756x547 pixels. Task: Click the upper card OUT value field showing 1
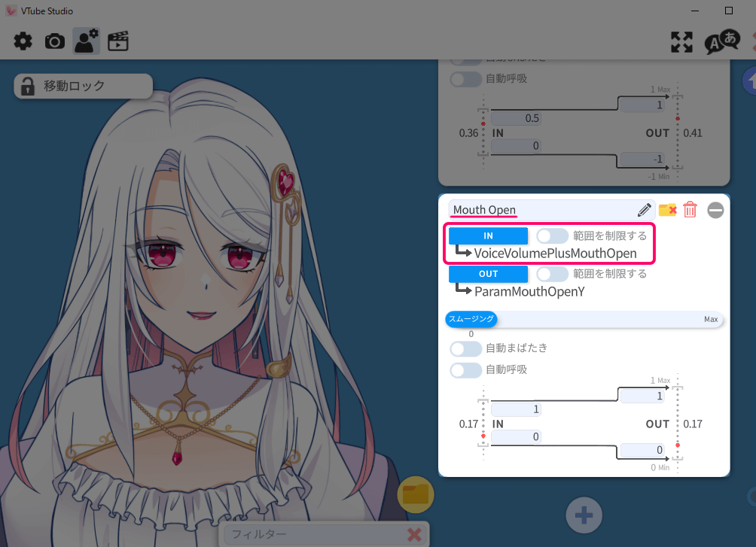click(643, 105)
